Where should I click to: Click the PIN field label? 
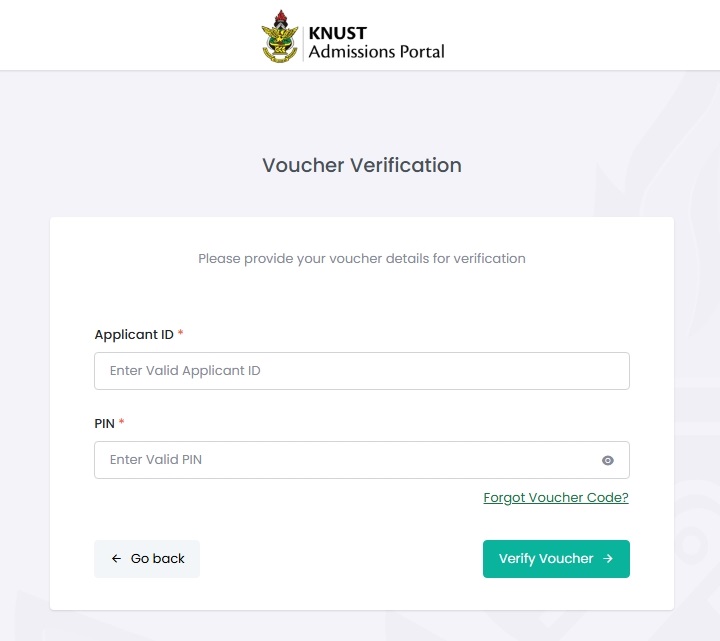tap(104, 424)
